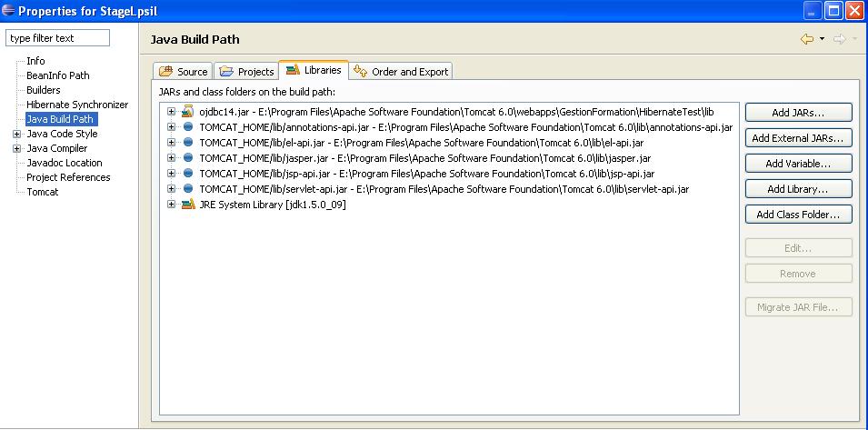
Task: Click the el-api.jar variable icon
Action: pyautogui.click(x=188, y=142)
